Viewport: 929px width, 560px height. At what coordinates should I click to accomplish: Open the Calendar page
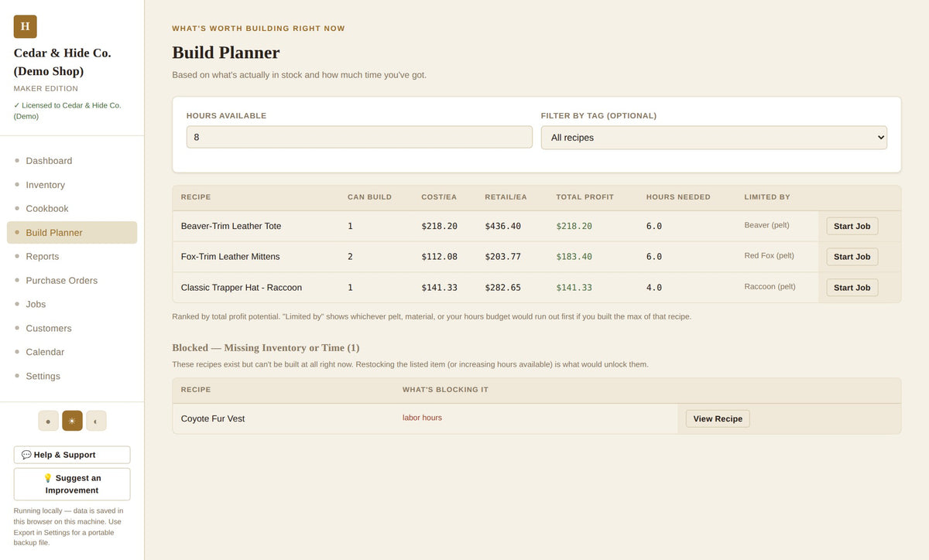[72, 352]
